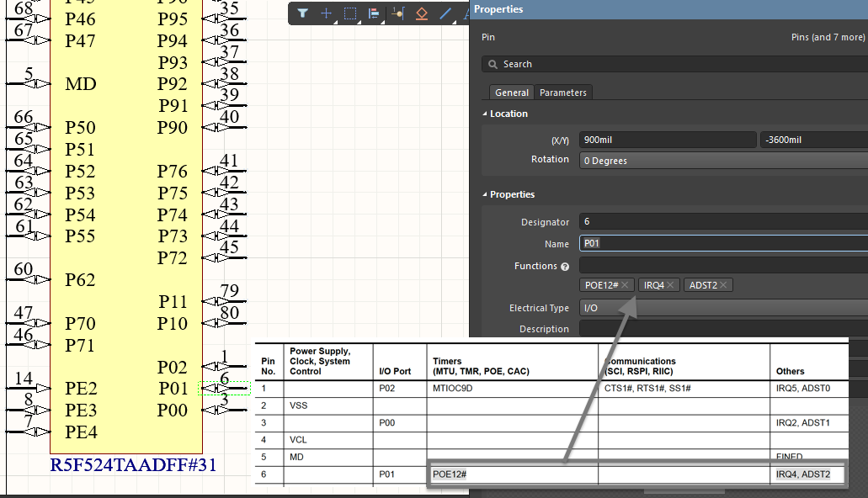868x498 pixels.
Task: Activate the rectangular selection tool
Action: point(349,13)
